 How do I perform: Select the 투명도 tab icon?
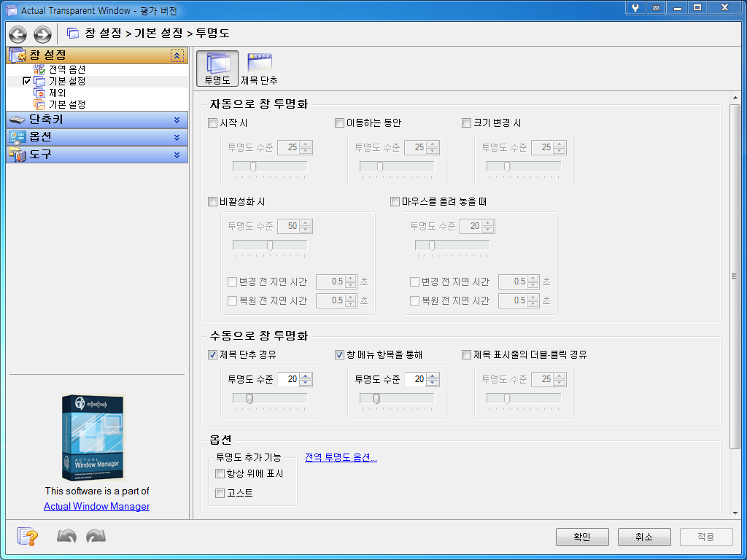217,69
